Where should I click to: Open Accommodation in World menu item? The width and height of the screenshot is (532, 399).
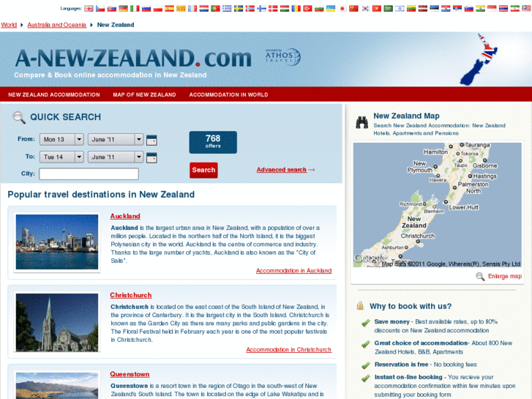pyautogui.click(x=228, y=94)
